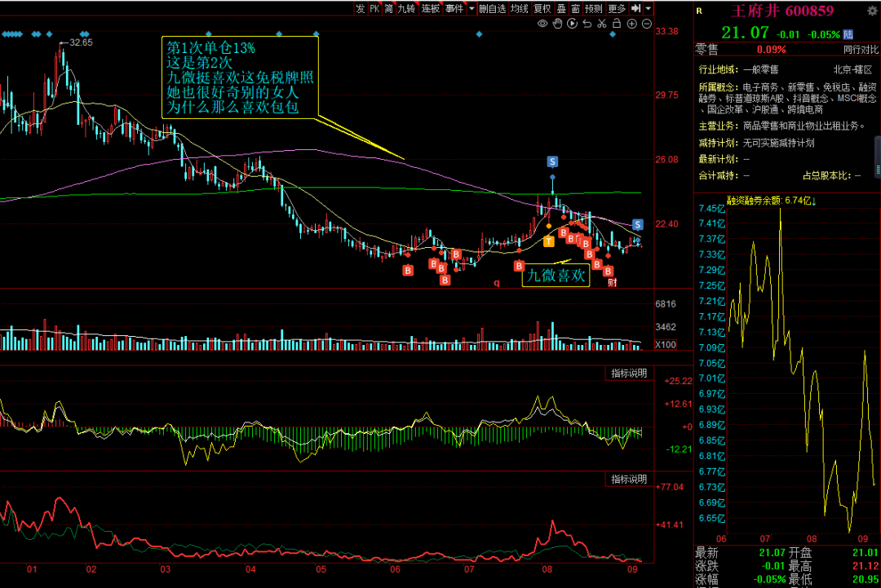This screenshot has height=588, width=881.
Task: Click lower 指标说明 button for bottom indicator
Action: [629, 479]
